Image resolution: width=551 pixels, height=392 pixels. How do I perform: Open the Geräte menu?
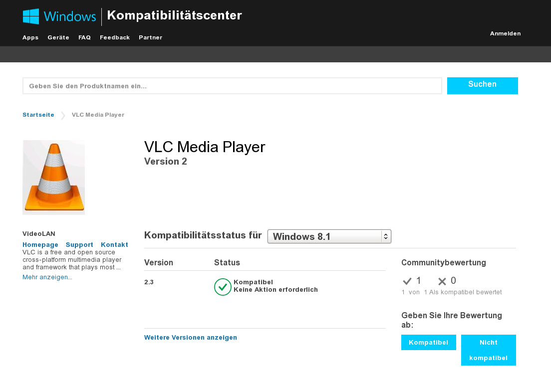click(x=58, y=37)
